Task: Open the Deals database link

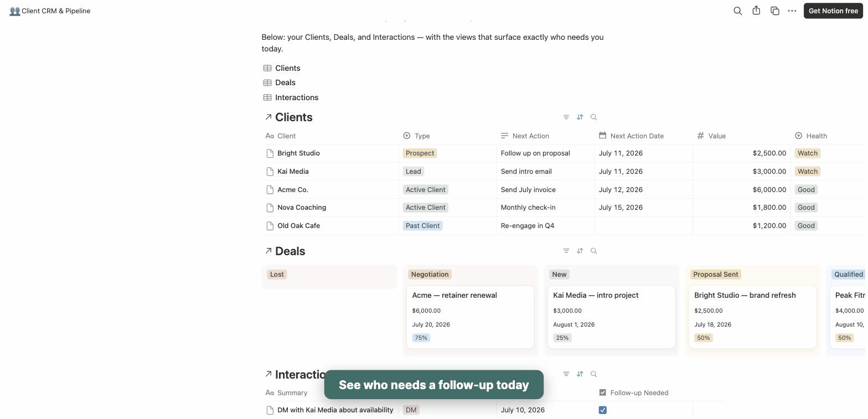Action: pos(285,82)
